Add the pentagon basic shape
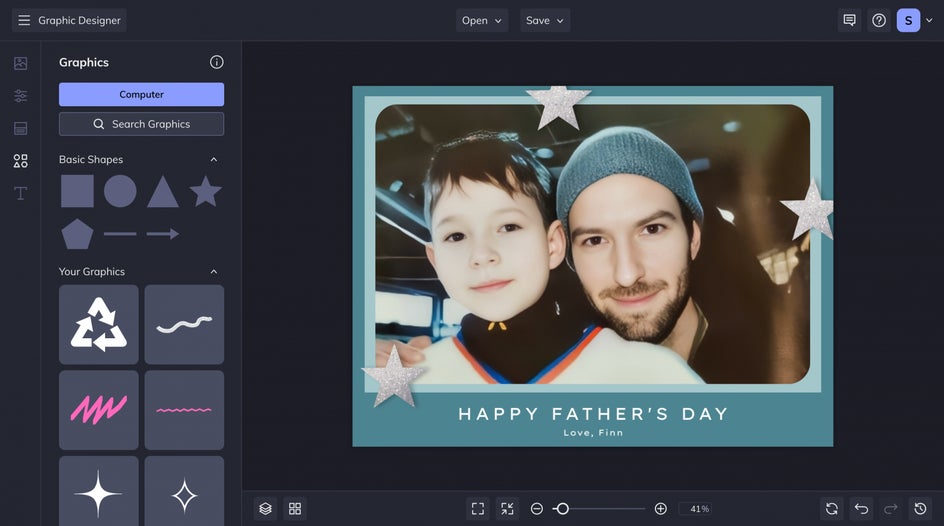 [77, 234]
